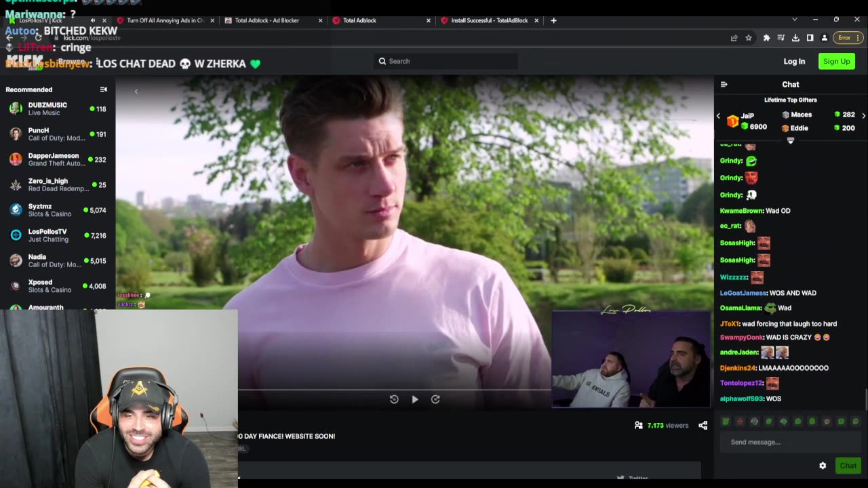Pick the last emote in quick emote bar
This screenshot has height=488, width=868.
click(856, 422)
